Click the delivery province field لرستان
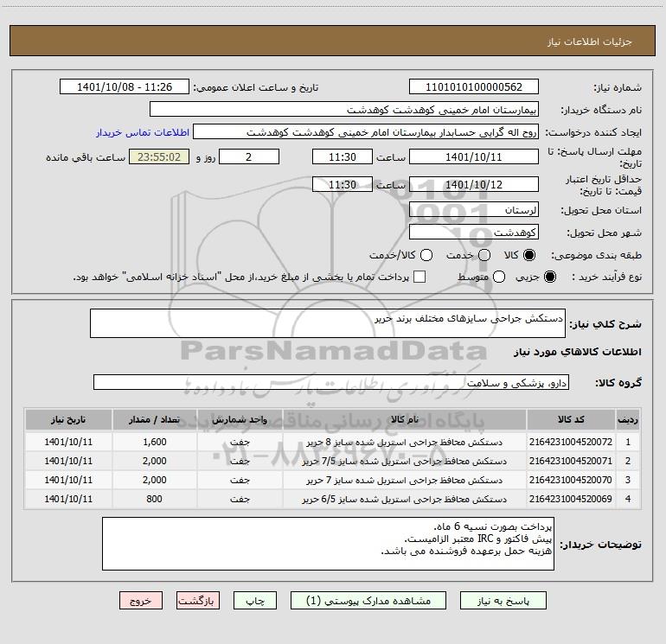The image size is (666, 644). point(474,210)
